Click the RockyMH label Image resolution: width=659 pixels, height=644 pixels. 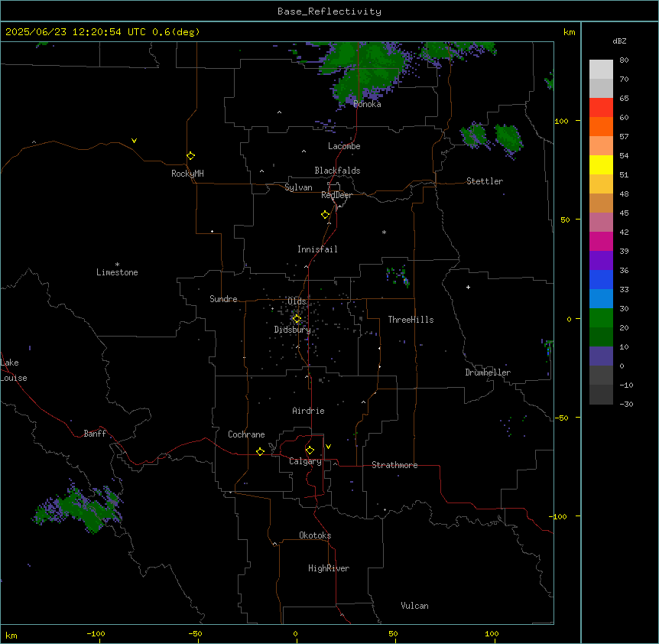187,174
